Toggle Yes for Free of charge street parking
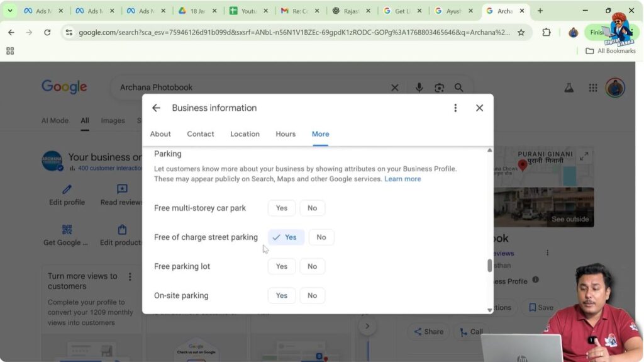644x362 pixels. tap(286, 237)
